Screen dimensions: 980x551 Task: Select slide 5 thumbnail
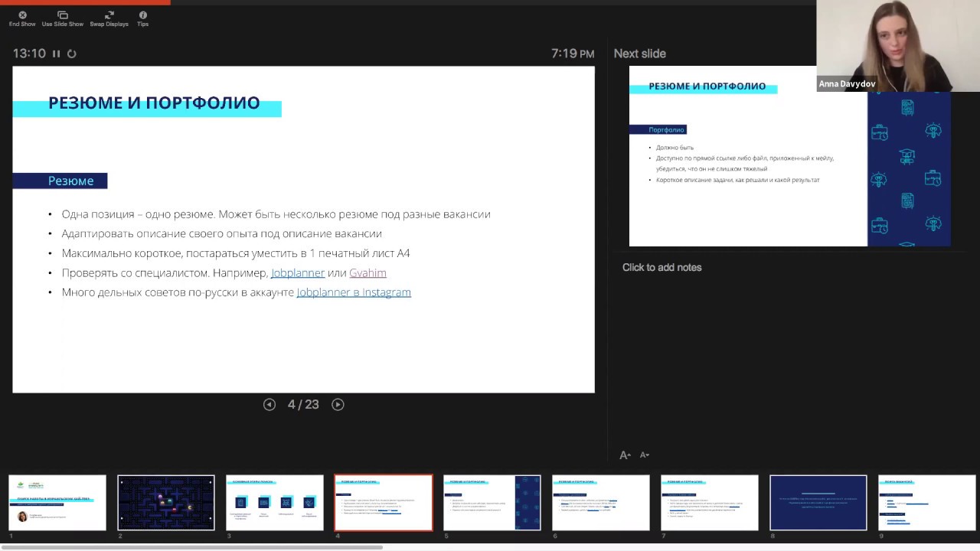[x=492, y=503]
